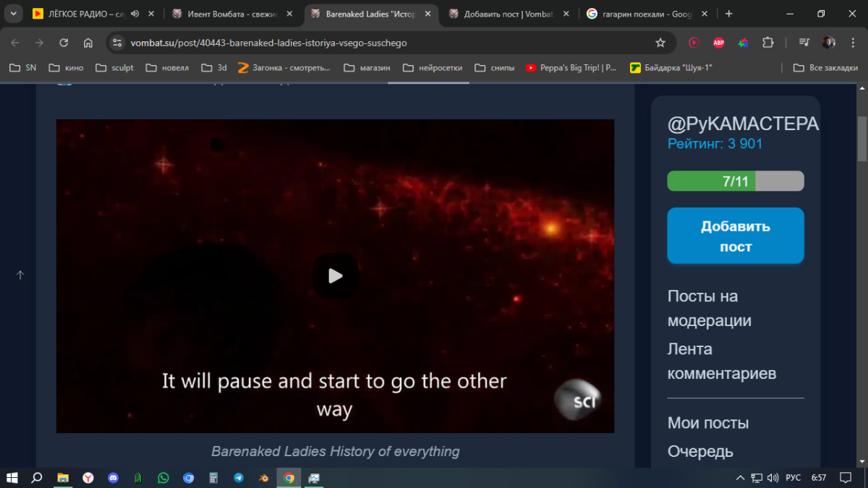Viewport: 868px width, 488px height.
Task: Click the address bar URL
Action: pyautogui.click(x=268, y=43)
